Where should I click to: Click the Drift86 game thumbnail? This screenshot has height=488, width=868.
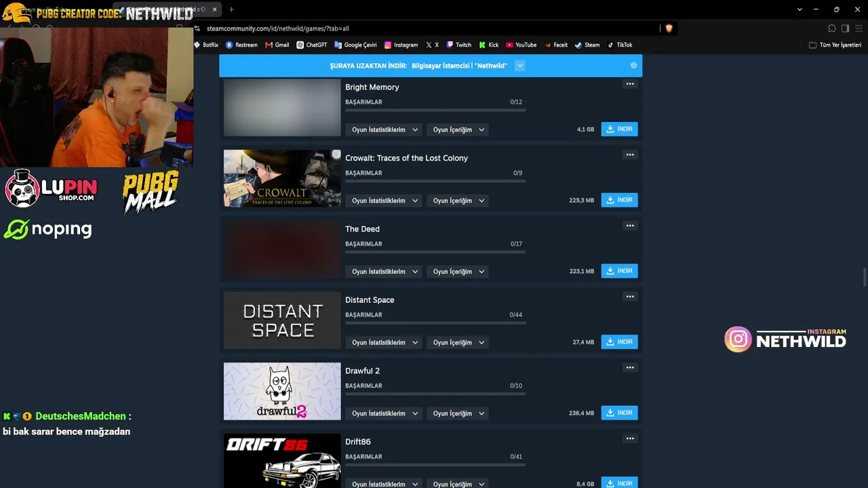(x=282, y=461)
